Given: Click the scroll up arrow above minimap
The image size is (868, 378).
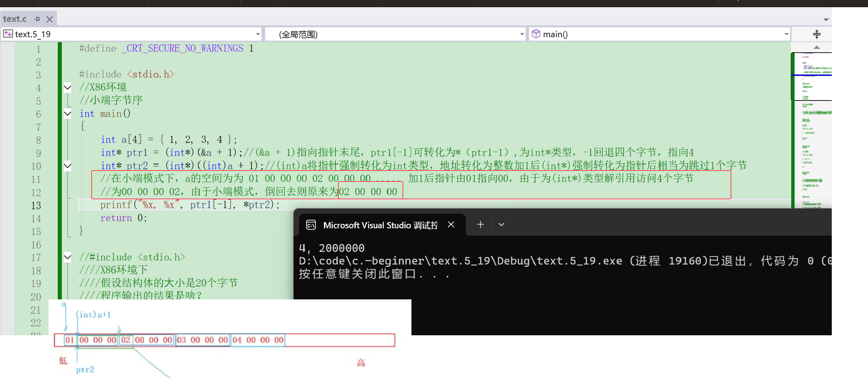Looking at the screenshot, I should [x=816, y=47].
